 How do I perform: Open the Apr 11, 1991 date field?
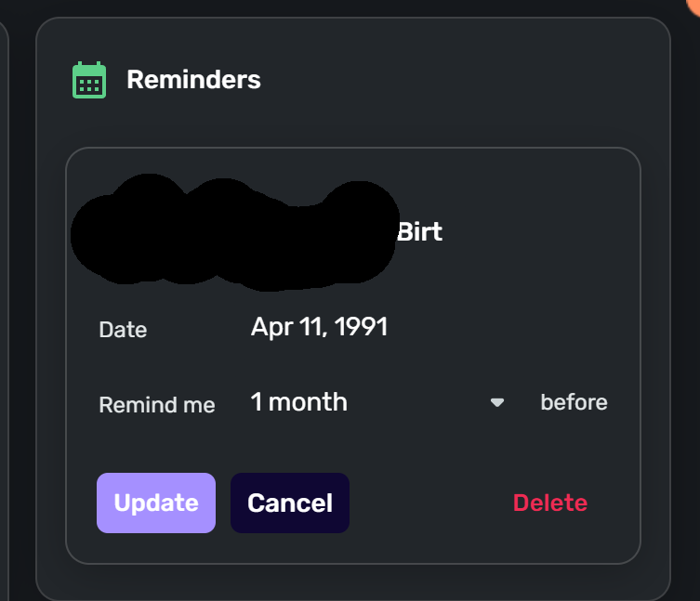(x=319, y=327)
